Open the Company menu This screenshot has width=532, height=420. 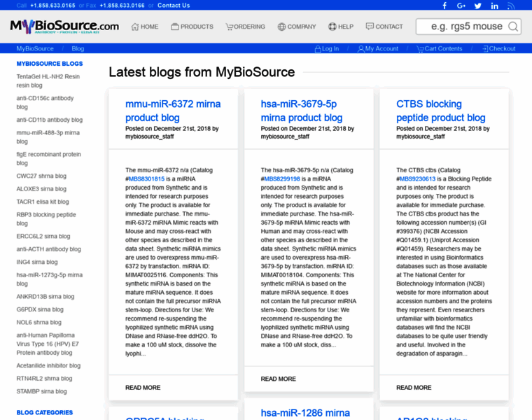click(x=297, y=27)
